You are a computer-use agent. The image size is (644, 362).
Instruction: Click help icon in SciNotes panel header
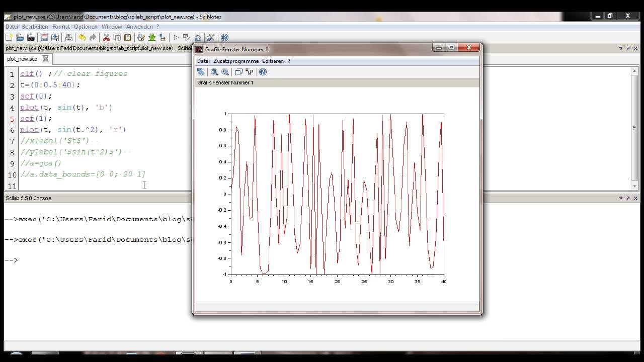[621, 48]
